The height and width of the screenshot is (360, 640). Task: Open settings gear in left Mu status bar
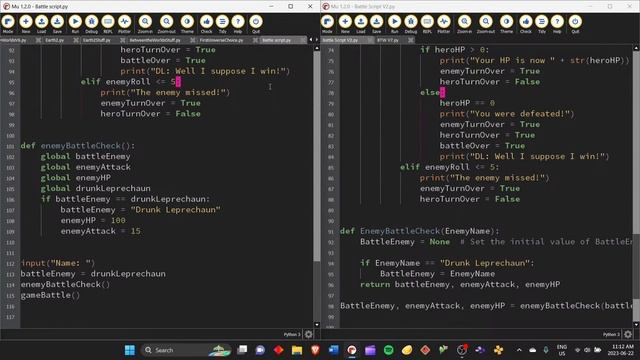[x=309, y=334]
